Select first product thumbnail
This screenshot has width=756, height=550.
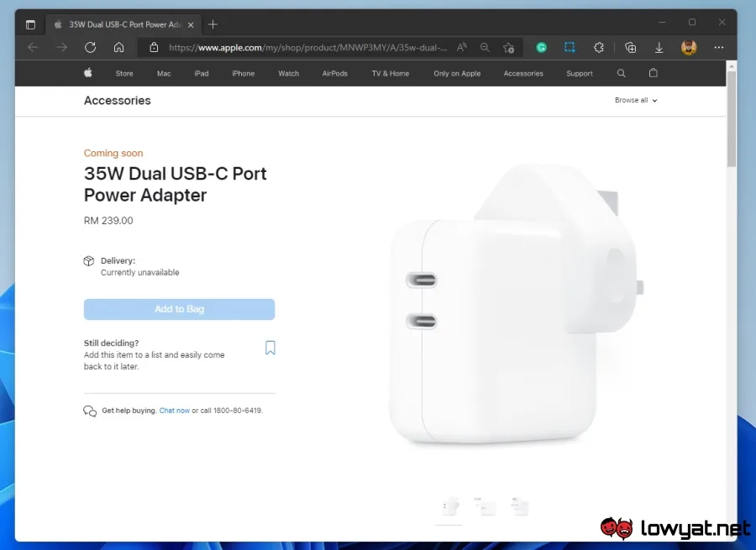(x=450, y=506)
